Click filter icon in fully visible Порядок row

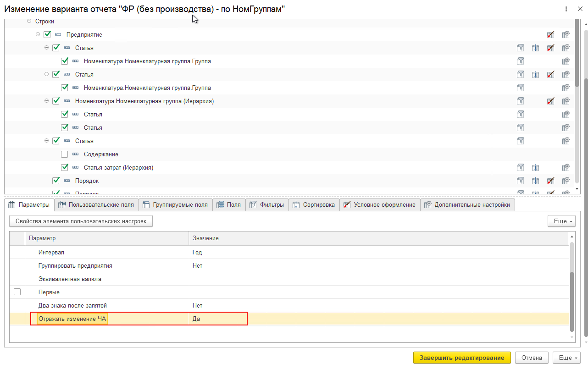(521, 181)
